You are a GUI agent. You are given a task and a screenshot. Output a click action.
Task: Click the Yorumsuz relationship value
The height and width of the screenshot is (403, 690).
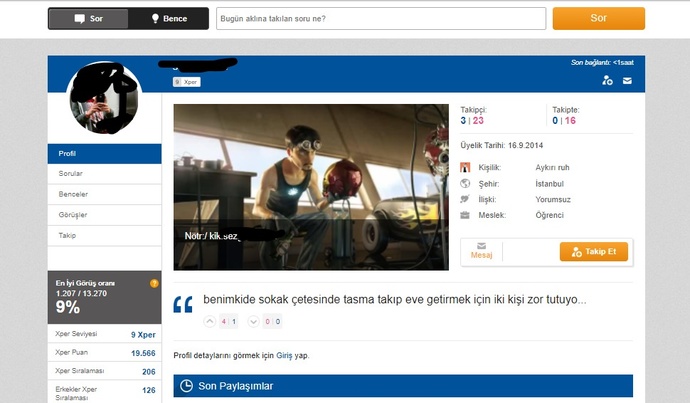553,199
